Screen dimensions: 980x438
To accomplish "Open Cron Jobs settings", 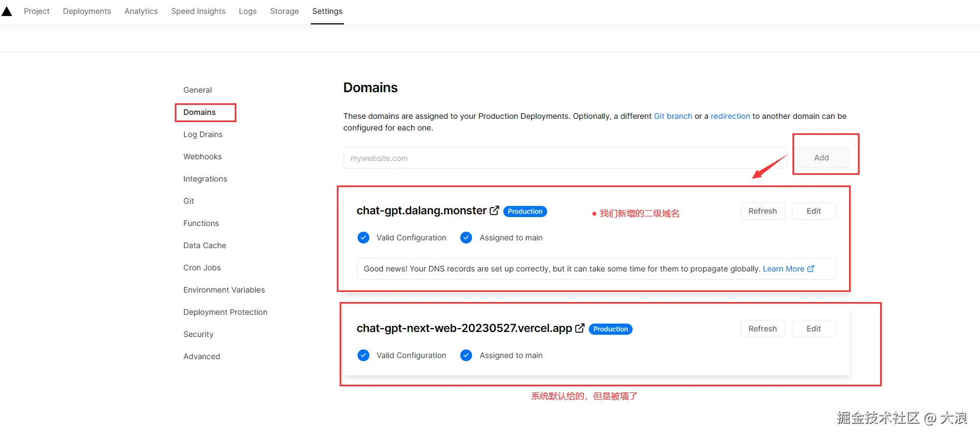I will pyautogui.click(x=202, y=268).
